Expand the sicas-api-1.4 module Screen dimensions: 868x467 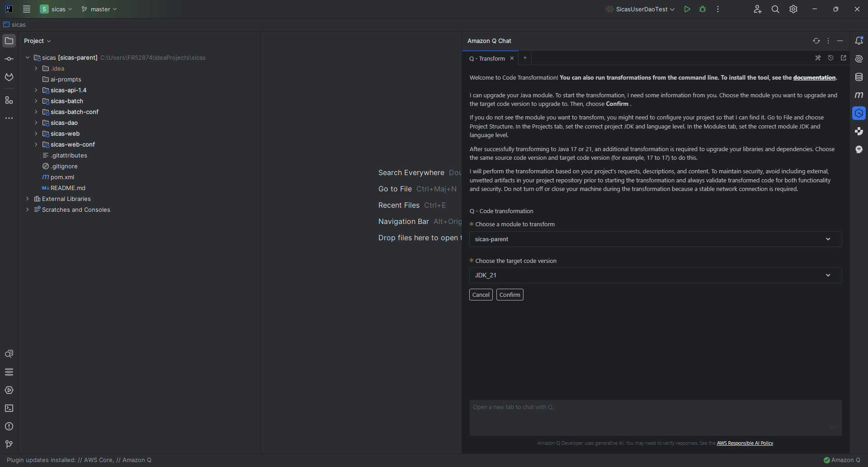[36, 90]
